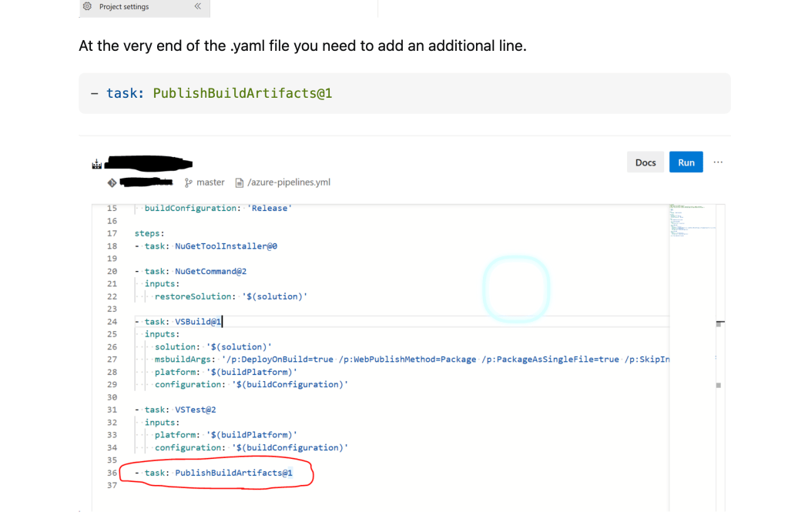The height and width of the screenshot is (532, 788).
Task: Click line 34 configuration '$(buildConfiguration)'
Action: [251, 447]
